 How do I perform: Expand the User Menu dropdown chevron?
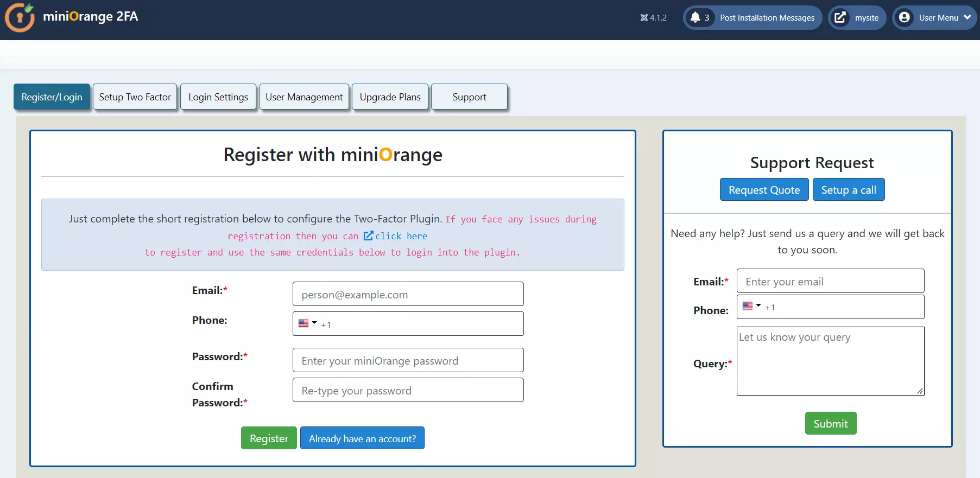(x=968, y=17)
